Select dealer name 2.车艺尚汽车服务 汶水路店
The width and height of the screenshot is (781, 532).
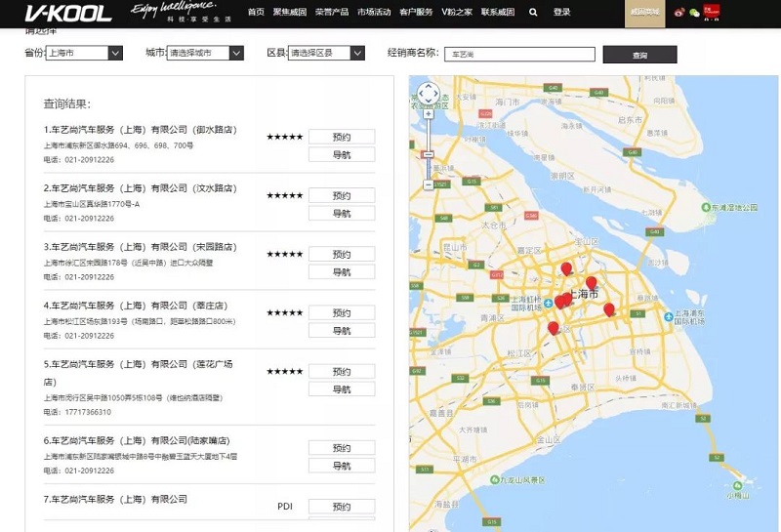point(140,188)
